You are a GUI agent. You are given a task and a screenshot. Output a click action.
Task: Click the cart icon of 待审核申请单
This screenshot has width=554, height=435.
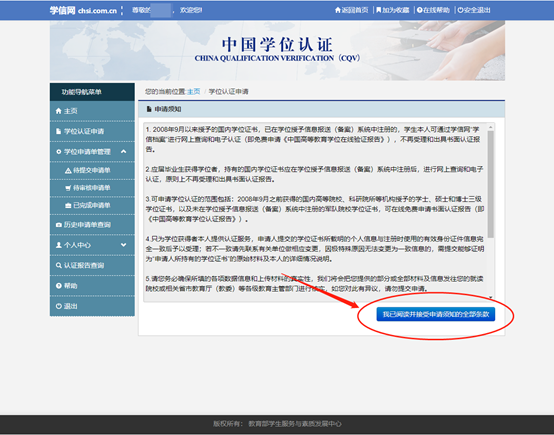pyautogui.click(x=68, y=188)
